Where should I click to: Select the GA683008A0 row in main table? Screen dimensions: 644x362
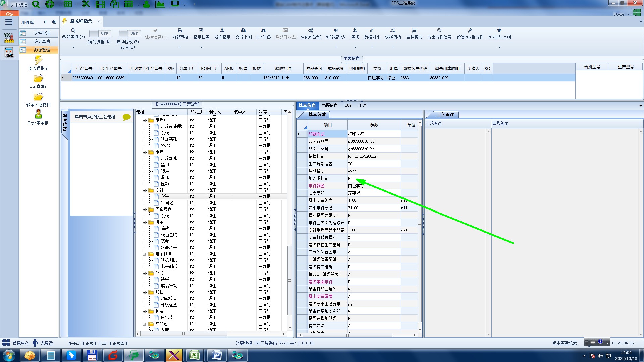pos(318,78)
